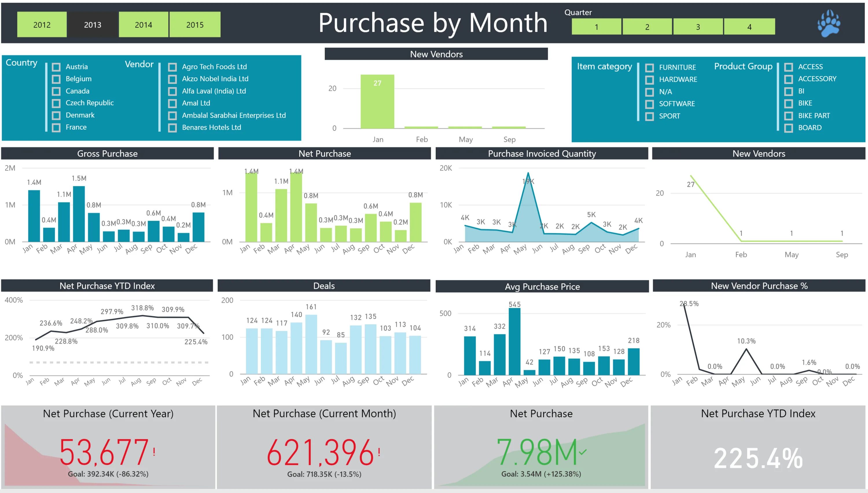Select the 2013 year slicer tile
Screen dimensions: 868x493
pos(92,25)
